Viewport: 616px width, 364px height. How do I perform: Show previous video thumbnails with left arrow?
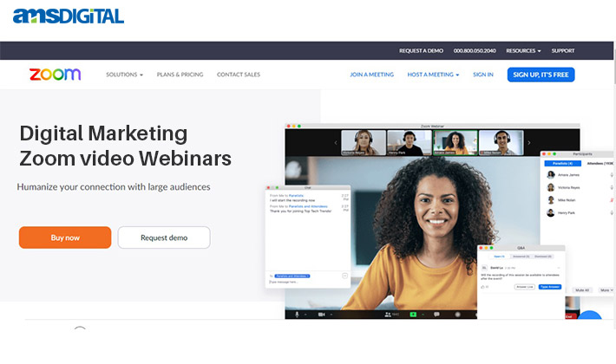click(x=336, y=143)
